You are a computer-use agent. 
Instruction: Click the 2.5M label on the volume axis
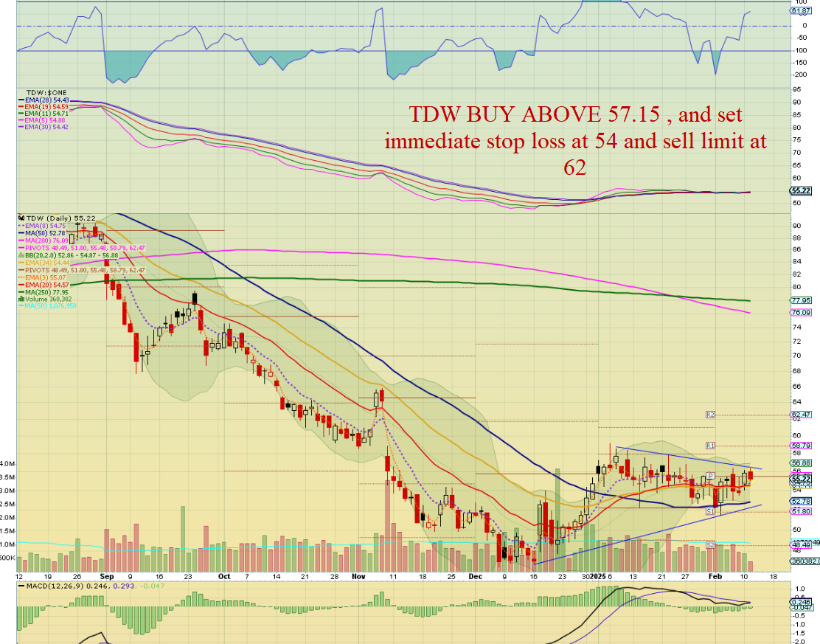8,505
